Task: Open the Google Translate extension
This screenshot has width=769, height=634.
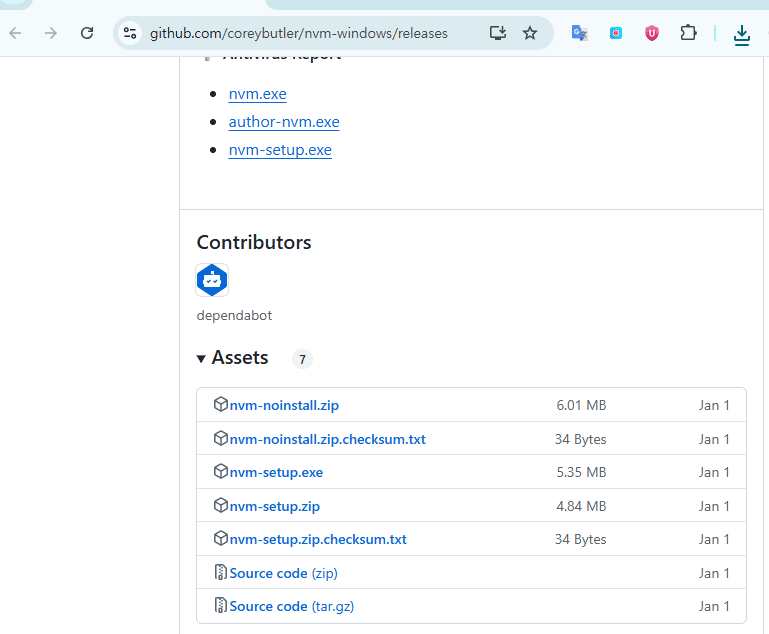Action: [x=580, y=33]
